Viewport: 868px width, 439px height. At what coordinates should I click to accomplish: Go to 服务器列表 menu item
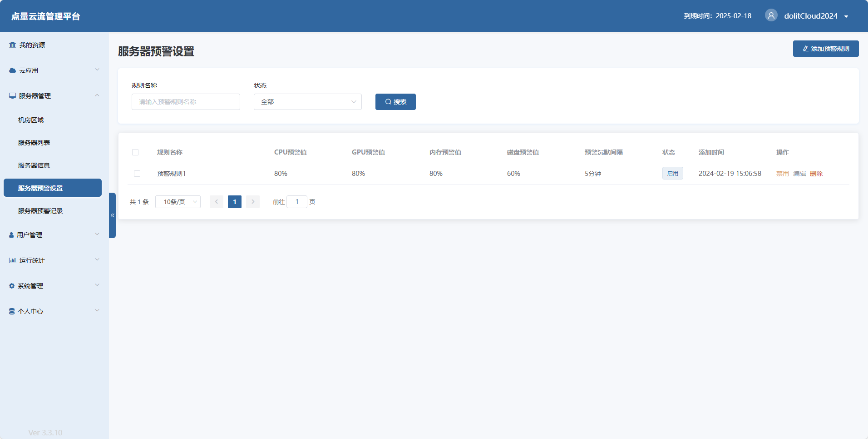(x=34, y=143)
